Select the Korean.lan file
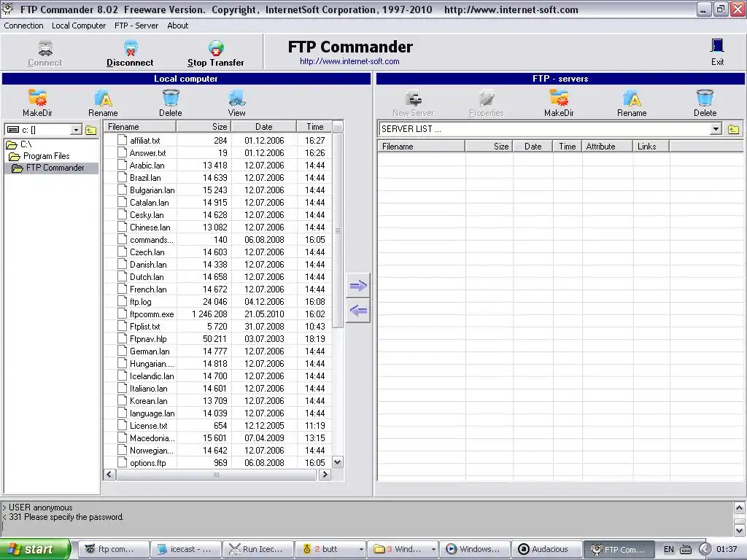Screen dimensions: 747x560 [x=149, y=401]
